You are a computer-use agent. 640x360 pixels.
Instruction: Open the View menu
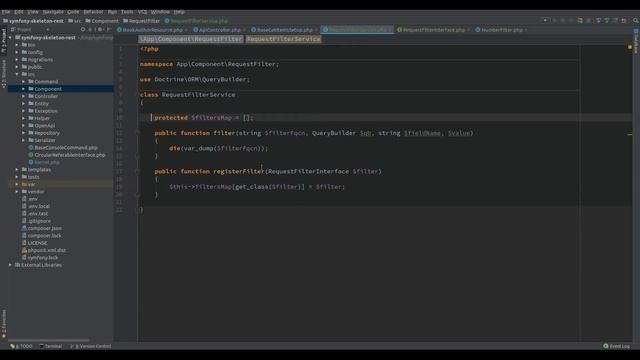coord(33,12)
